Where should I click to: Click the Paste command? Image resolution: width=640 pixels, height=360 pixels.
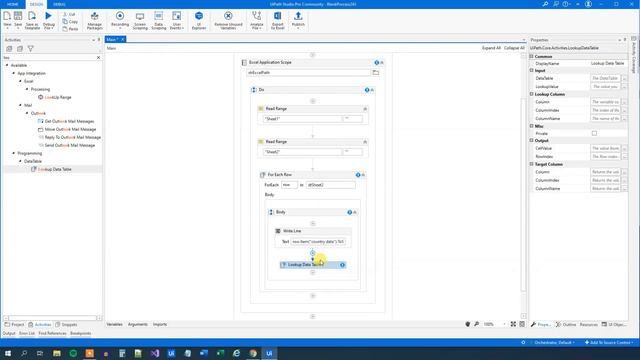(x=70, y=29)
